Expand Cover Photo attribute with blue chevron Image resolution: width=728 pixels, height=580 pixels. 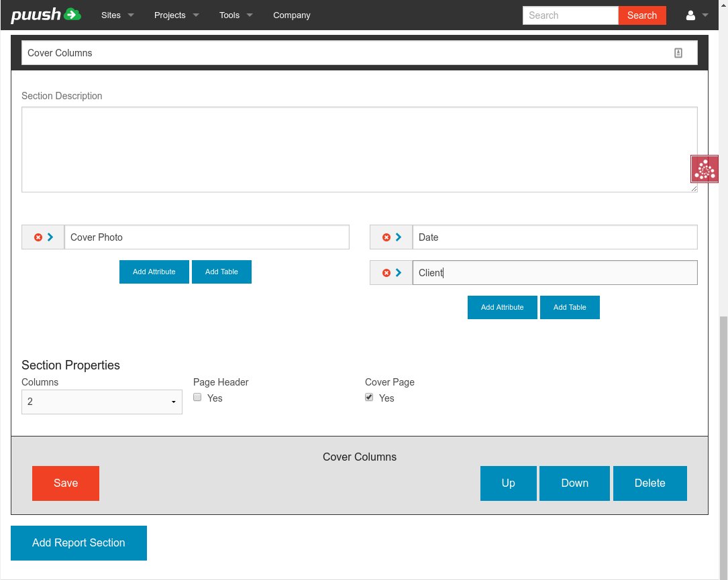[x=50, y=237]
